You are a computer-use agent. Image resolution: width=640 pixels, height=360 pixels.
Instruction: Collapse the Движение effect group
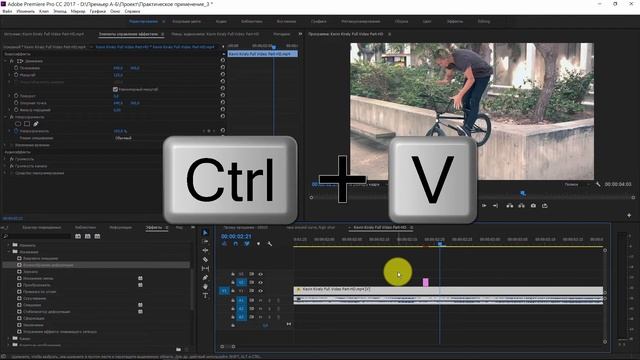point(6,61)
